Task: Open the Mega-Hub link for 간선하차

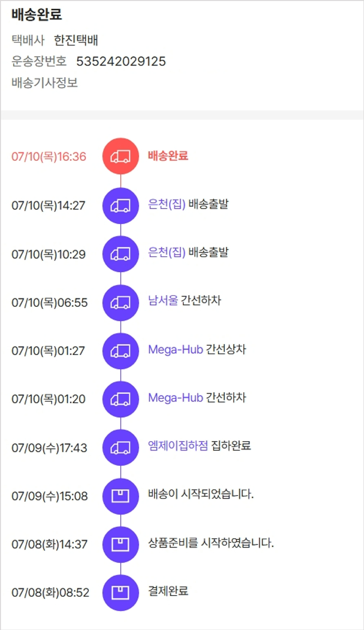Action: click(x=175, y=398)
